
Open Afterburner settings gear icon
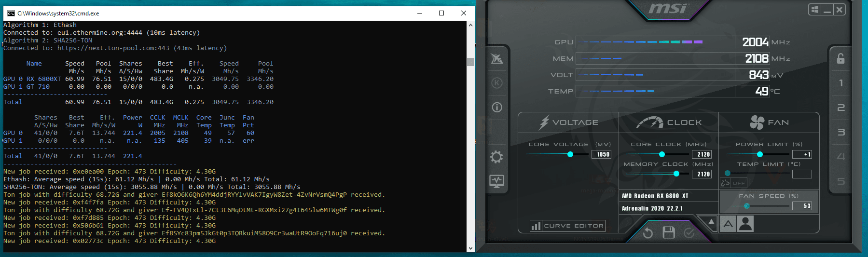[x=496, y=157]
